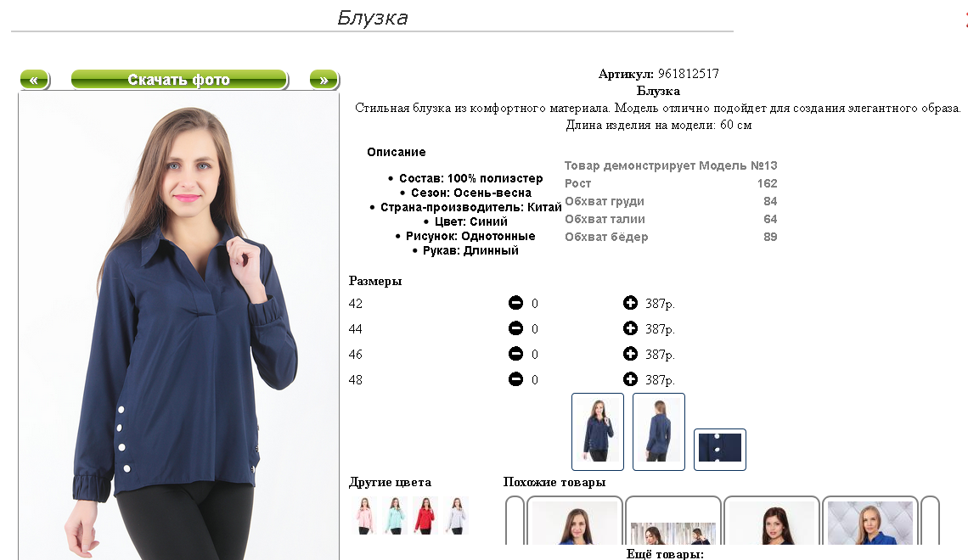The width and height of the screenshot is (968, 560).
Task: Open the first similar product image
Action: pos(575,521)
